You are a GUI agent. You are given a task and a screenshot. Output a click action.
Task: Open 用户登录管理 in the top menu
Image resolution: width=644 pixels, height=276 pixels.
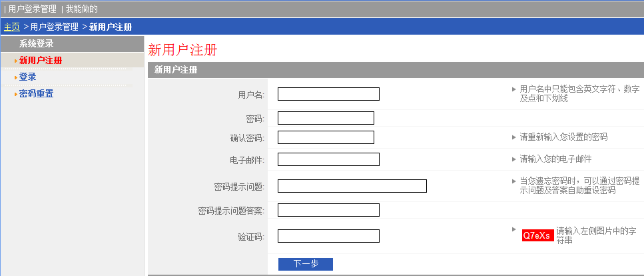pyautogui.click(x=32, y=9)
